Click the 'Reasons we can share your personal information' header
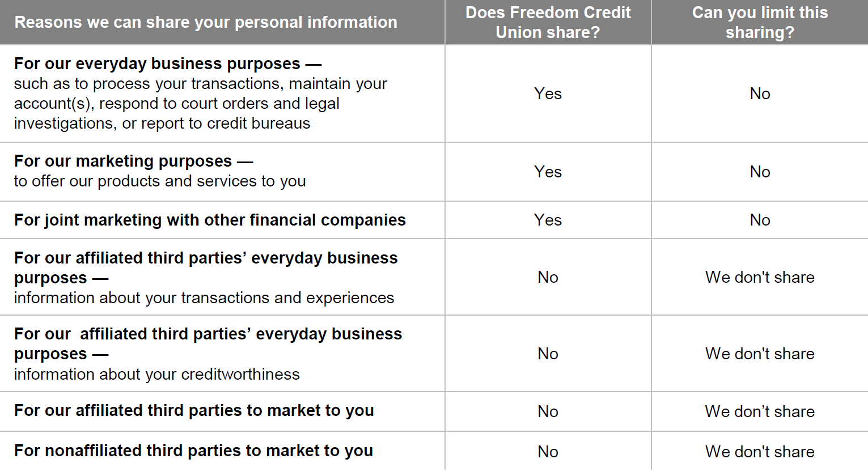Viewport: 868px width, 476px height. pyautogui.click(x=205, y=22)
